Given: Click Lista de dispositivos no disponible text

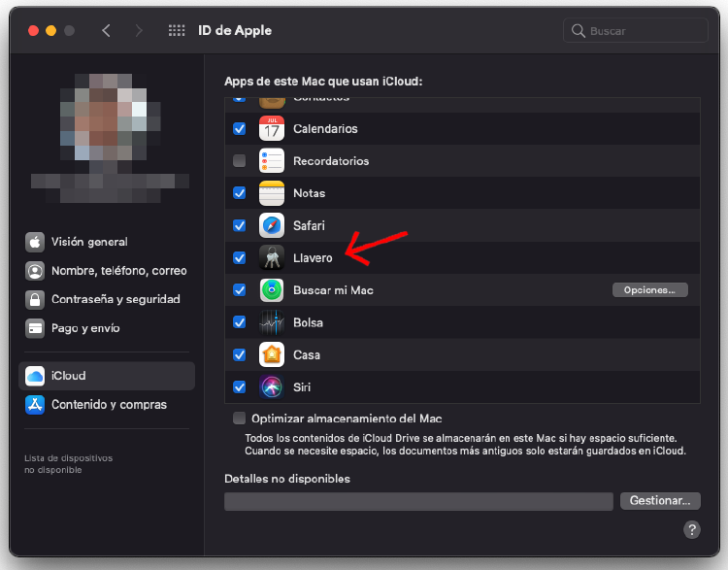Looking at the screenshot, I should pos(69,463).
